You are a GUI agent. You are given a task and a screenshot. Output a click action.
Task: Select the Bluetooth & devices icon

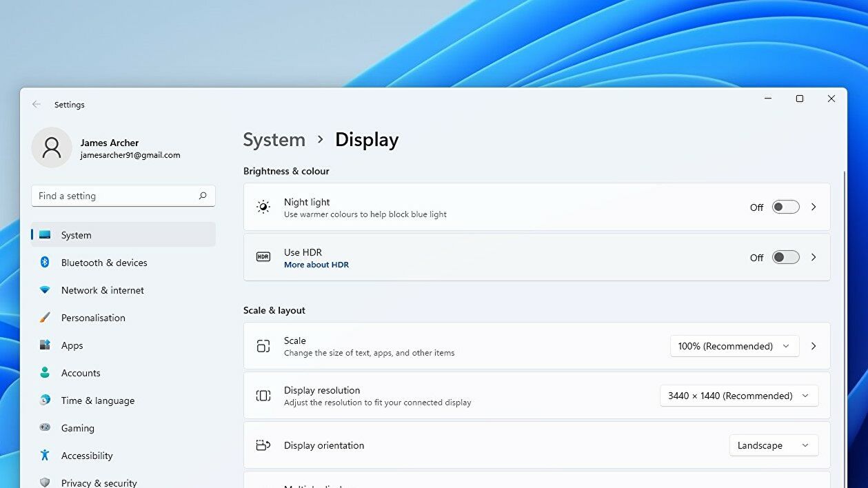44,263
